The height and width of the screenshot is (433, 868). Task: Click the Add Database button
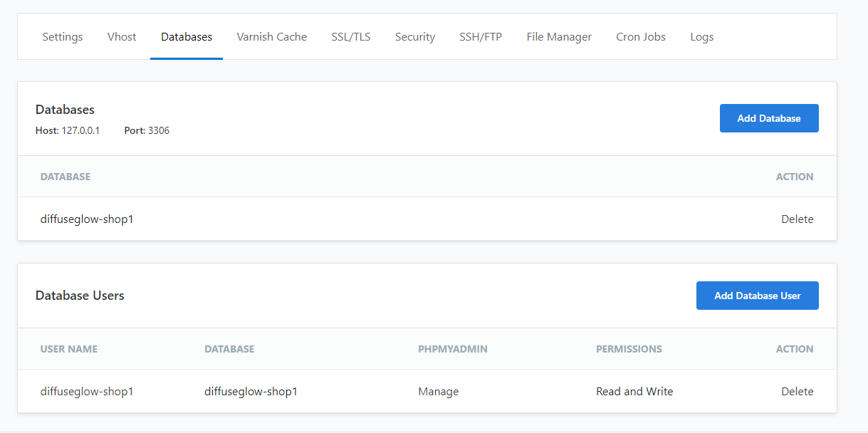(x=769, y=118)
